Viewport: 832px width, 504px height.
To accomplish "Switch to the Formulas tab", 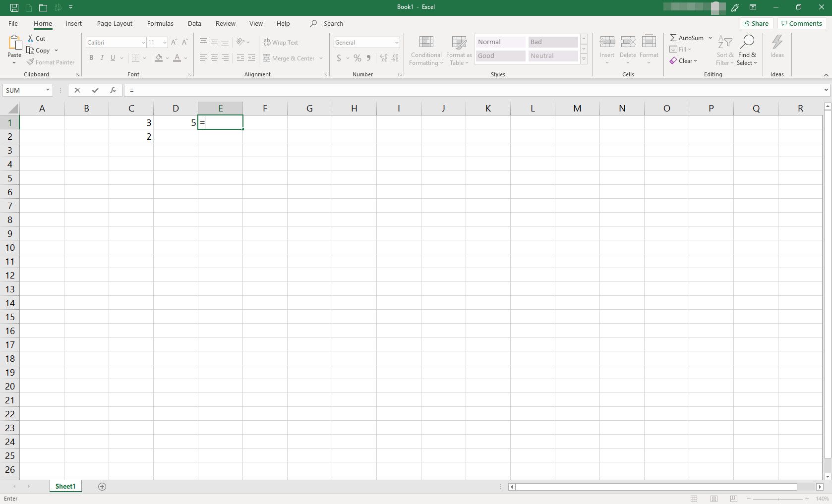I will pos(160,23).
